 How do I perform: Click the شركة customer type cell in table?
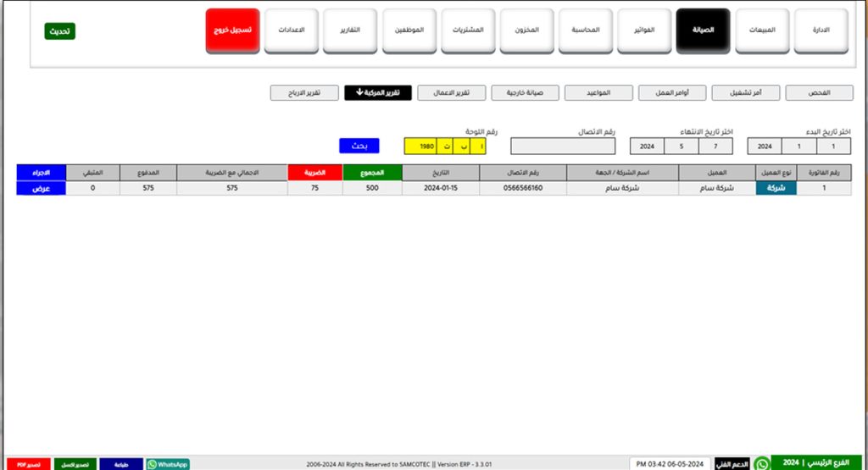[776, 188]
